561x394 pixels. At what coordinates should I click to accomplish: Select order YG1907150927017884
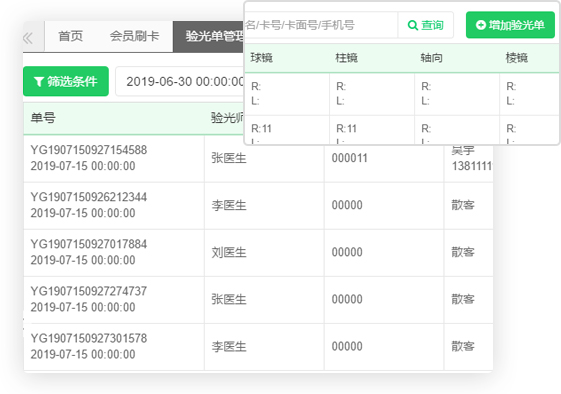89,244
